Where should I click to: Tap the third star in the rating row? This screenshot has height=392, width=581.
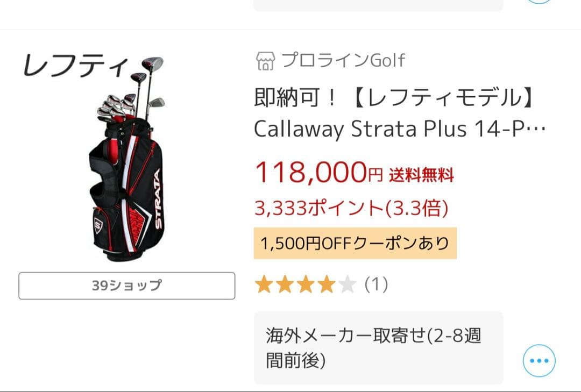tap(306, 283)
